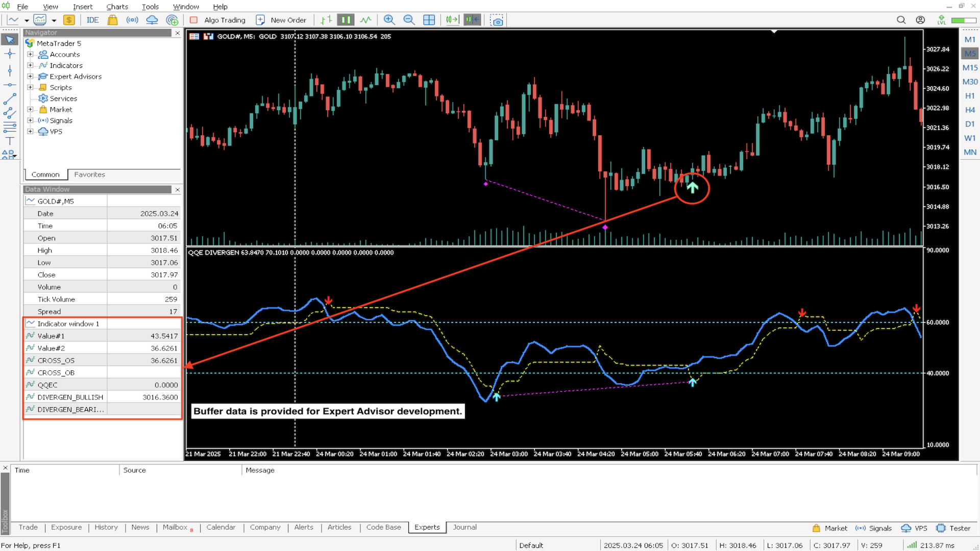
Task: Select the trendline drawing tool
Action: click(x=10, y=99)
